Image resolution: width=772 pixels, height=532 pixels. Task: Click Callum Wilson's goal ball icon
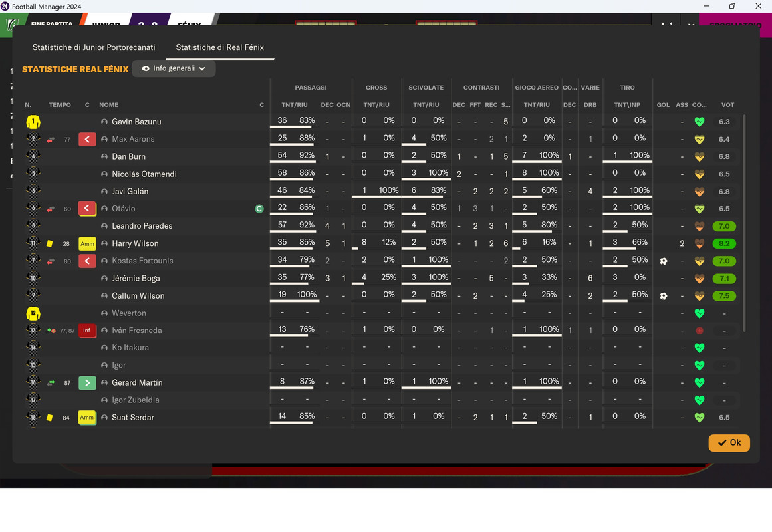663,296
